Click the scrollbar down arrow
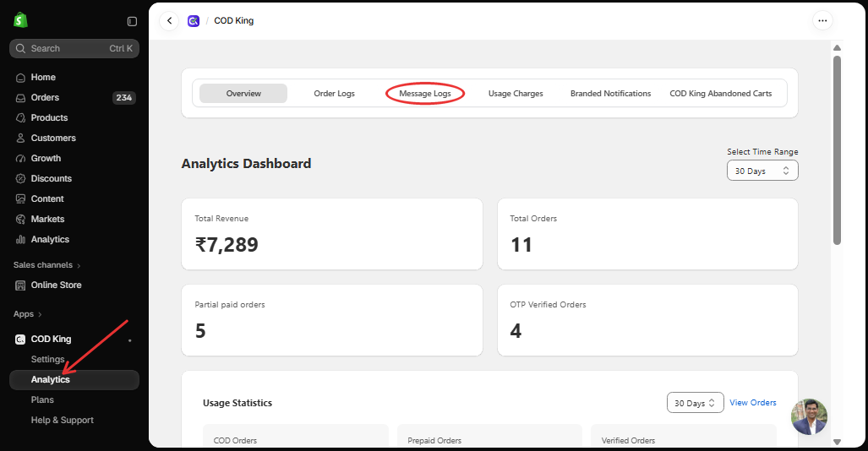 (837, 442)
